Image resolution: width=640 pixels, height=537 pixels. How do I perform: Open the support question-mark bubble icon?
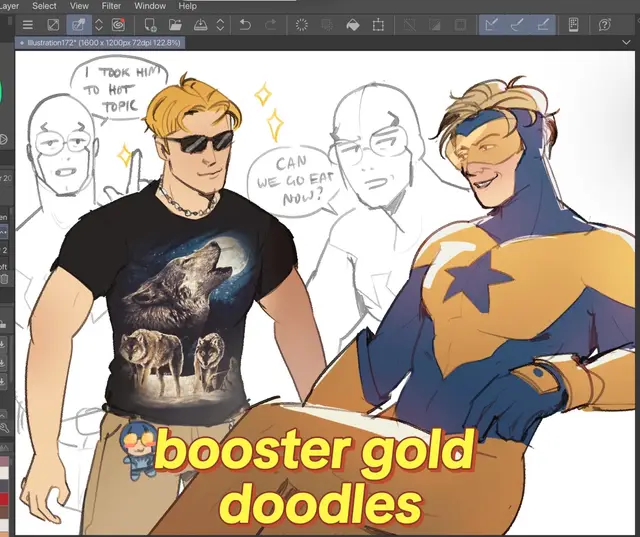[604, 25]
